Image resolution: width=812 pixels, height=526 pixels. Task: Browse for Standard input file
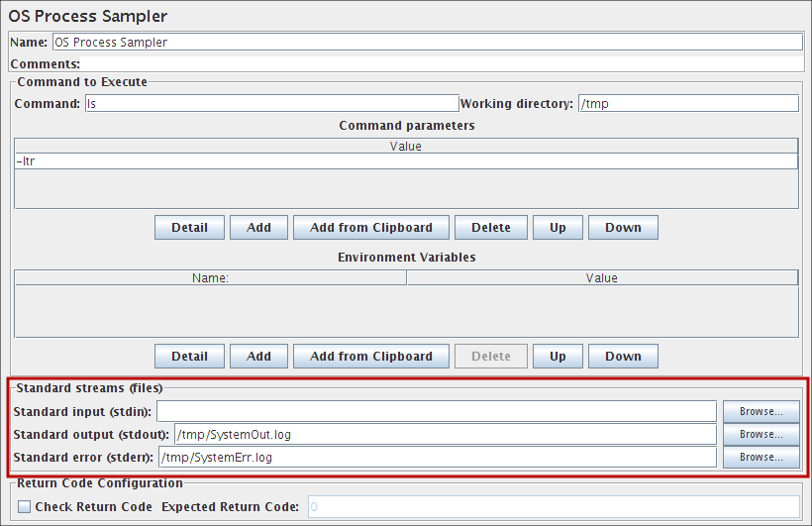(761, 411)
